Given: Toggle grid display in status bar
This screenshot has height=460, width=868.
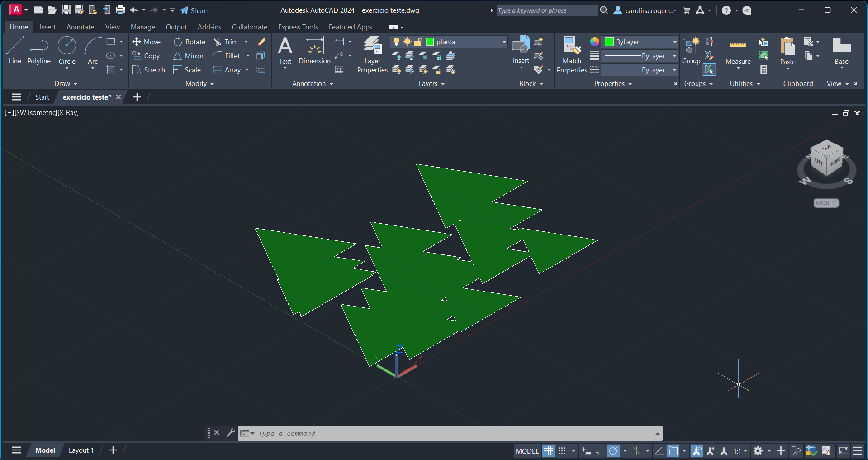Looking at the screenshot, I should coord(548,451).
